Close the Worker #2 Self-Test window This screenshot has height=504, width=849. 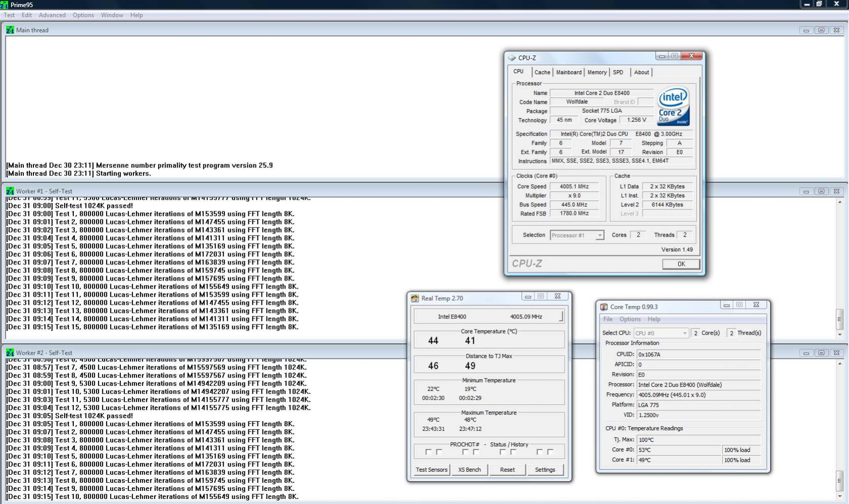(x=836, y=353)
